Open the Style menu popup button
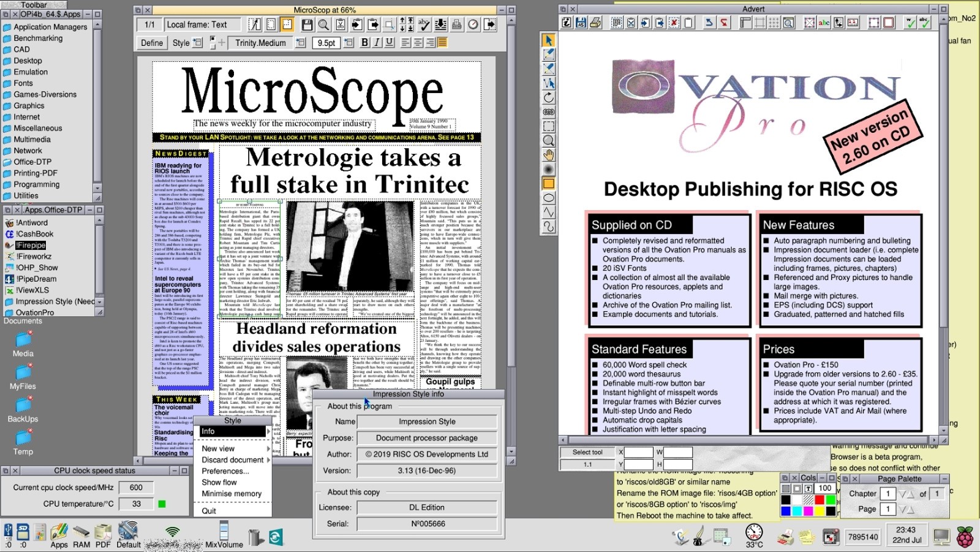 [x=197, y=42]
